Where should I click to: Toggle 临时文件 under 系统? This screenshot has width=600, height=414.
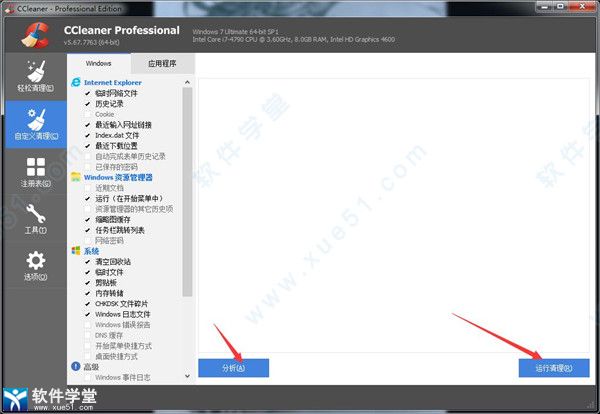tap(88, 272)
